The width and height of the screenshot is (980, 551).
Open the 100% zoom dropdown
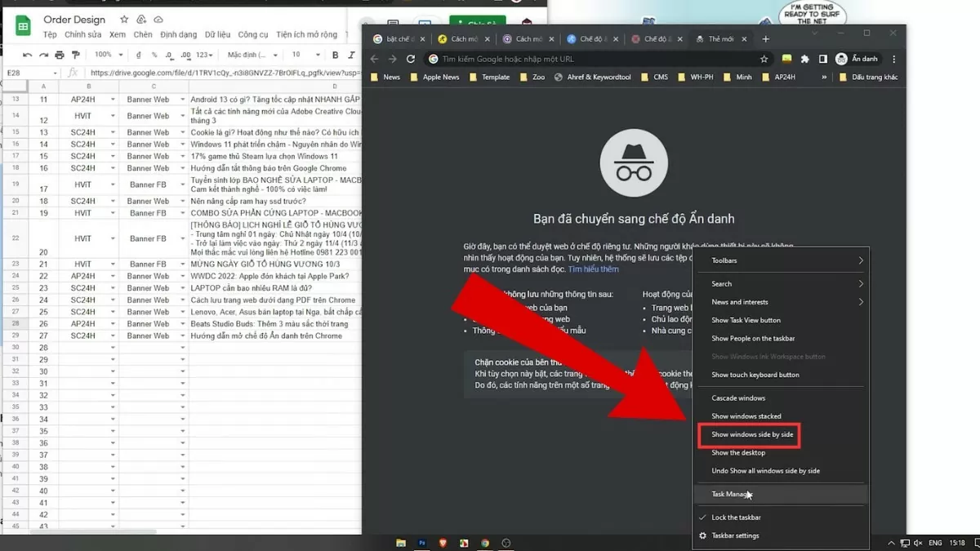[108, 55]
